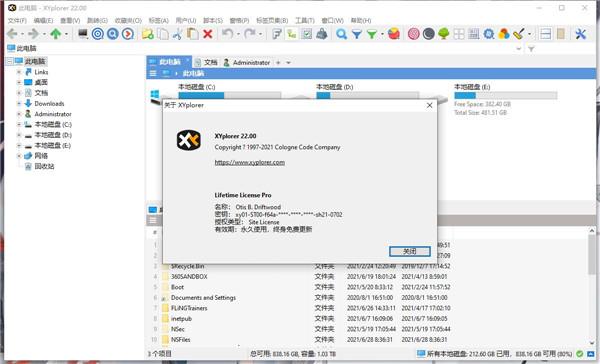Click the green checkmark status bar icon
The height and width of the screenshot is (364, 600).
580,354
